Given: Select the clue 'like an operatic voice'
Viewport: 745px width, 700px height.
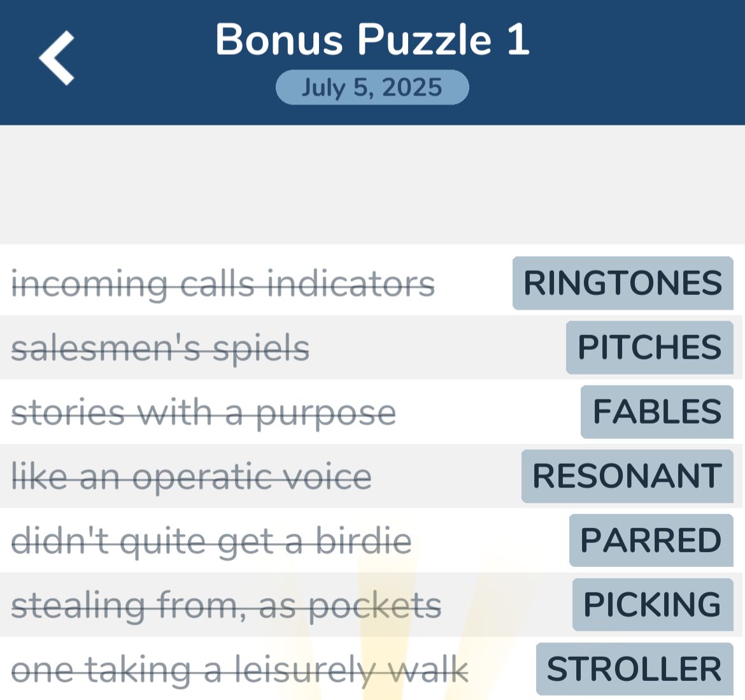Looking at the screenshot, I should click(191, 476).
